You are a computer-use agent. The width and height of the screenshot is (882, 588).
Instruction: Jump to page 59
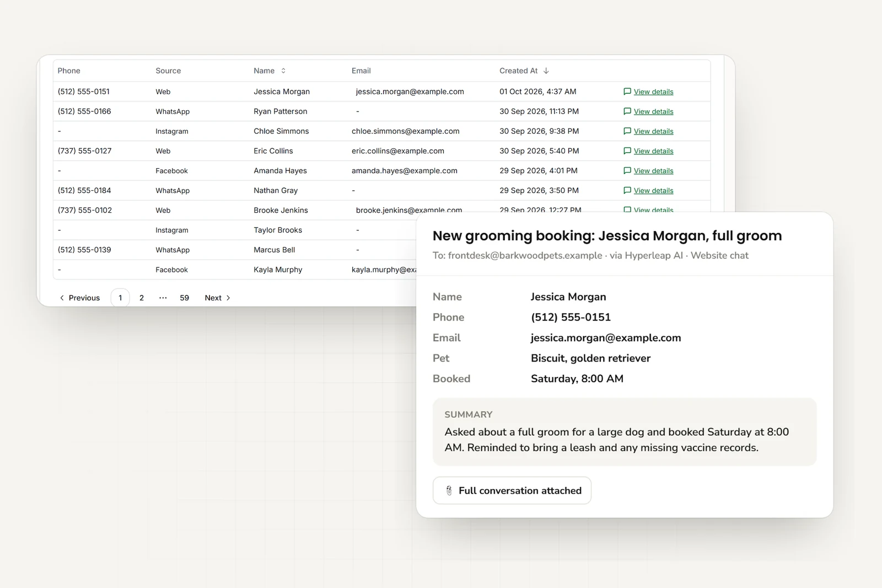(184, 298)
